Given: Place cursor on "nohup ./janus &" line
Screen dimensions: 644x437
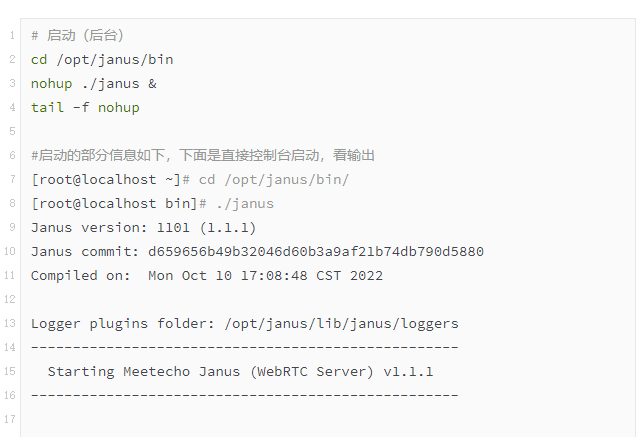Looking at the screenshot, I should coord(93,84).
